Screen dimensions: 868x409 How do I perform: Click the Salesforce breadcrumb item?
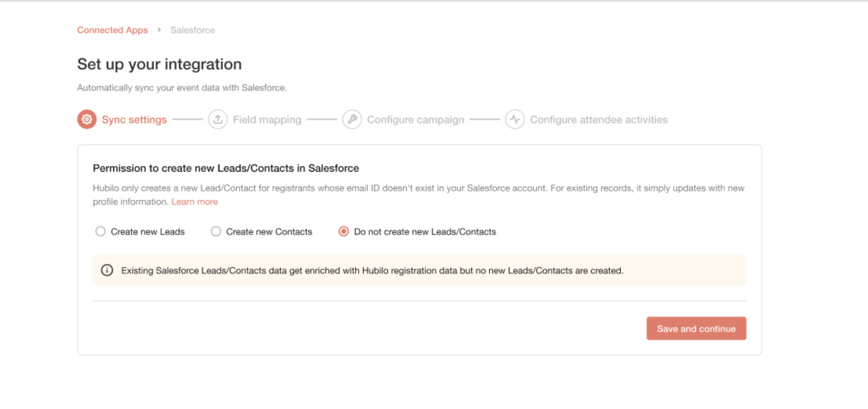(x=193, y=30)
